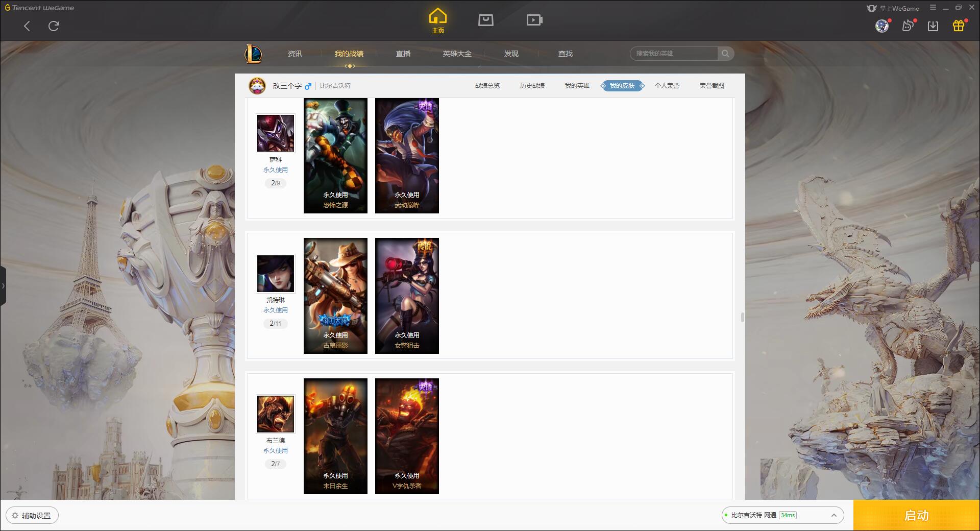This screenshot has height=531, width=980.
Task: Open the V字仇杀者 skin card
Action: tap(407, 437)
